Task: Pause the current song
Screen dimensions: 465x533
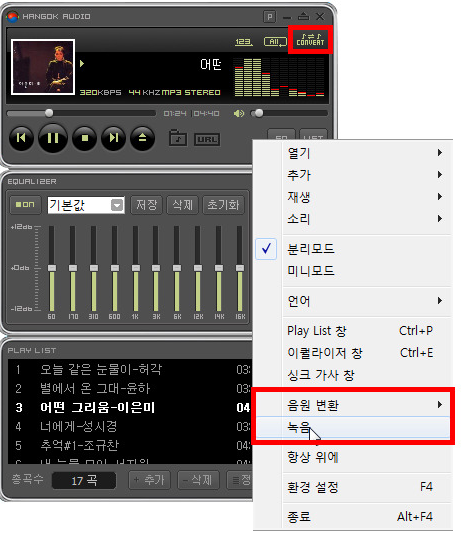Action: click(x=53, y=138)
